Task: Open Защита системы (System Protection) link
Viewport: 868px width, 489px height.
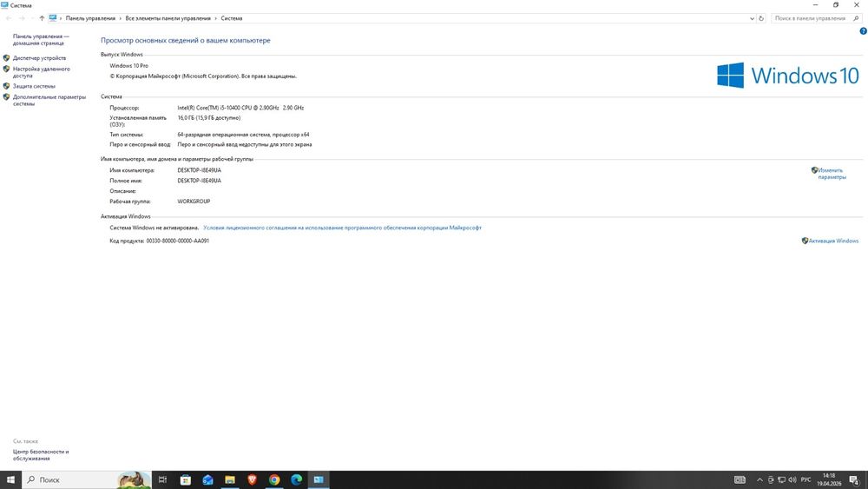Action: pyautogui.click(x=34, y=86)
